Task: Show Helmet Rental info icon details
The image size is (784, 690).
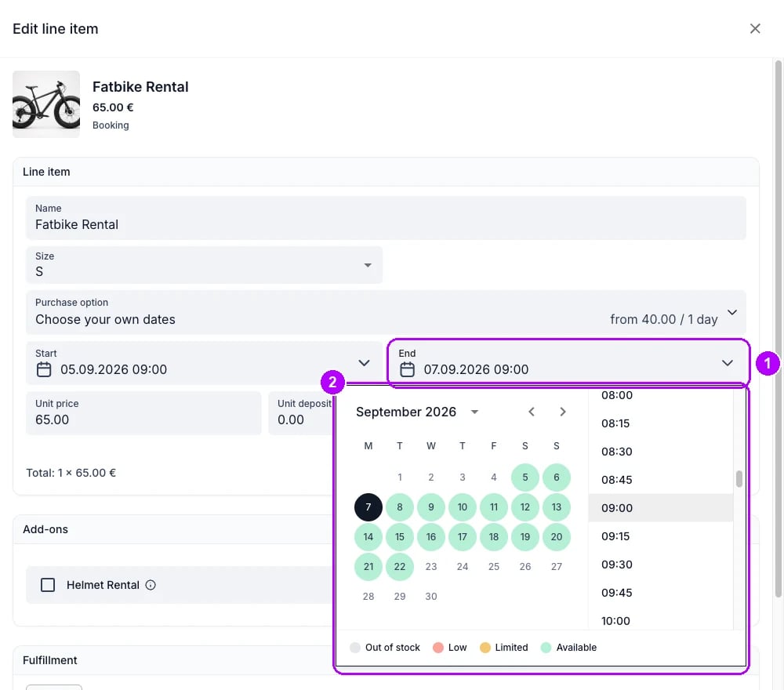Action: (151, 585)
